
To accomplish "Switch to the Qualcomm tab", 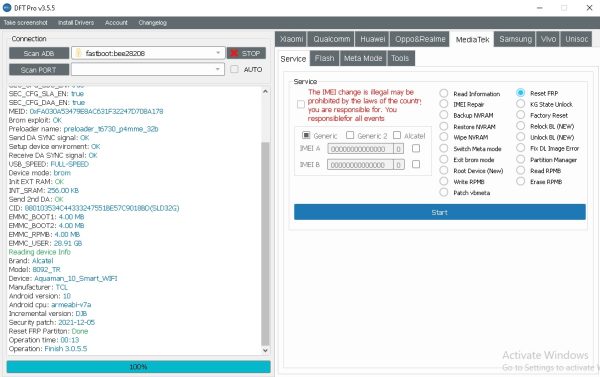I will coord(331,39).
